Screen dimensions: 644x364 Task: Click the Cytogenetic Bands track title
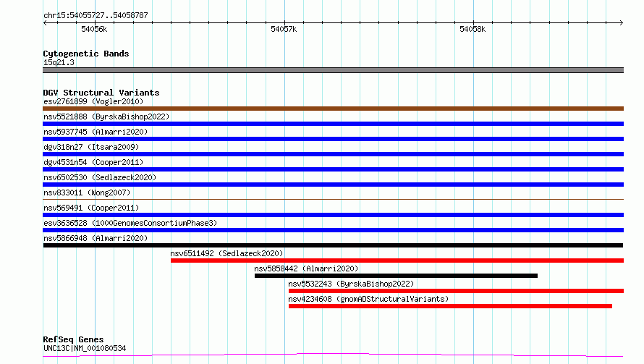click(x=86, y=54)
